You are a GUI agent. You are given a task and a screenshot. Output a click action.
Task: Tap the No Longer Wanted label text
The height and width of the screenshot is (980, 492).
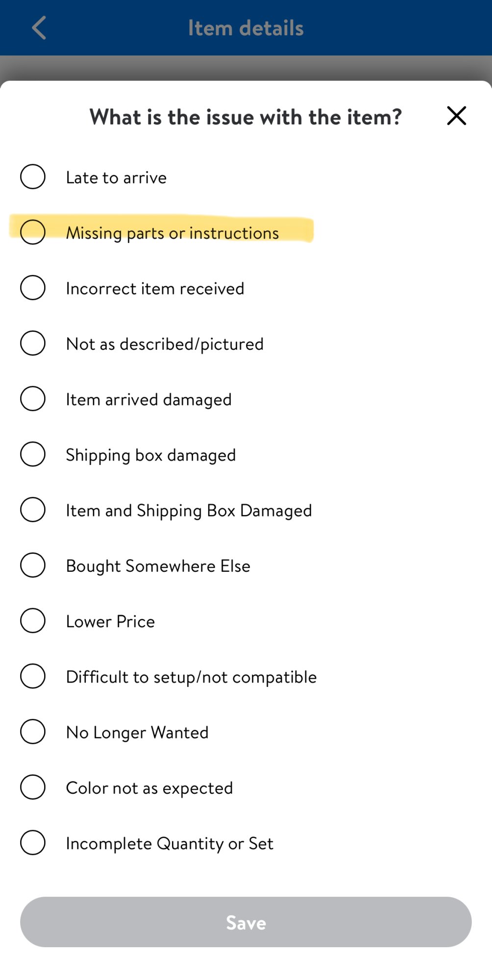[x=137, y=733]
